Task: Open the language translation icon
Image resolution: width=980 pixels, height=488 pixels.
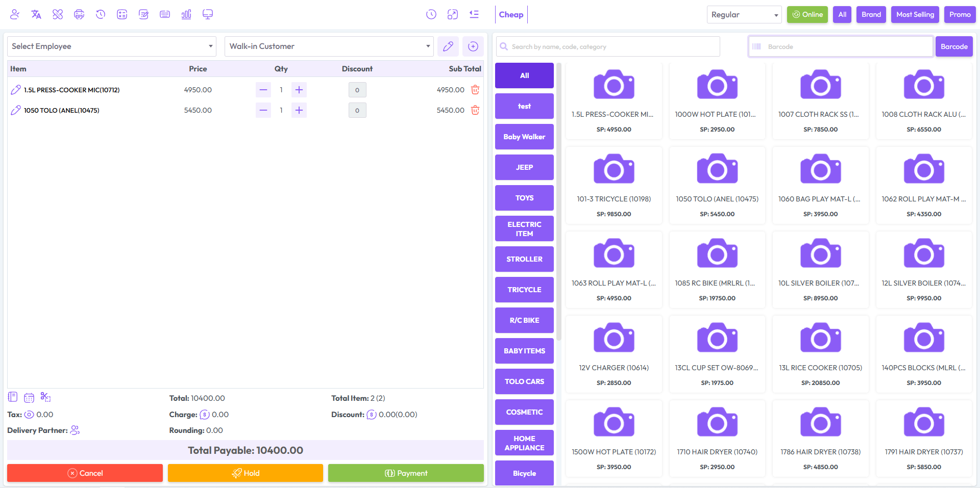Action: [x=36, y=14]
